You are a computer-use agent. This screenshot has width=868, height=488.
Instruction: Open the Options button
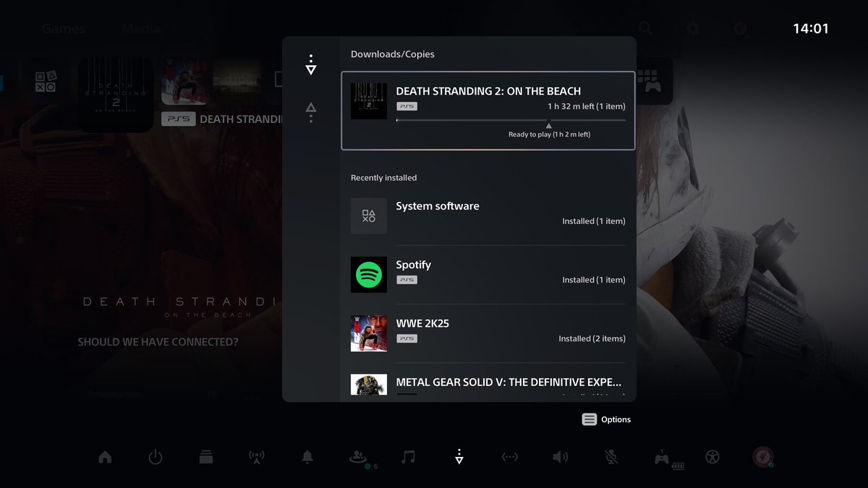tap(606, 419)
